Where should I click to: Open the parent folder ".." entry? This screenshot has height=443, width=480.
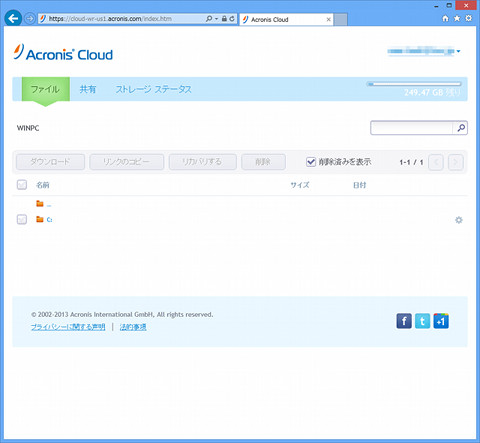pyautogui.click(x=49, y=204)
